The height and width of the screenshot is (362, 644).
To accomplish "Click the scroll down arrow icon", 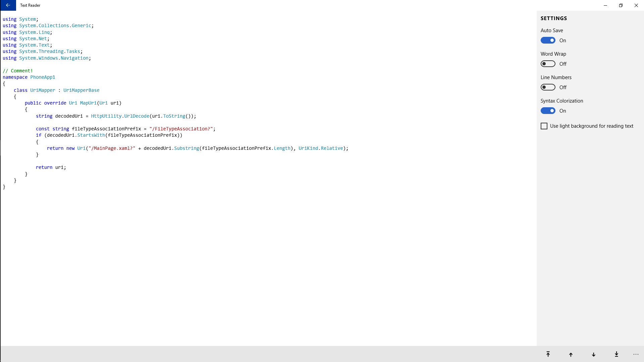I will click(594, 354).
